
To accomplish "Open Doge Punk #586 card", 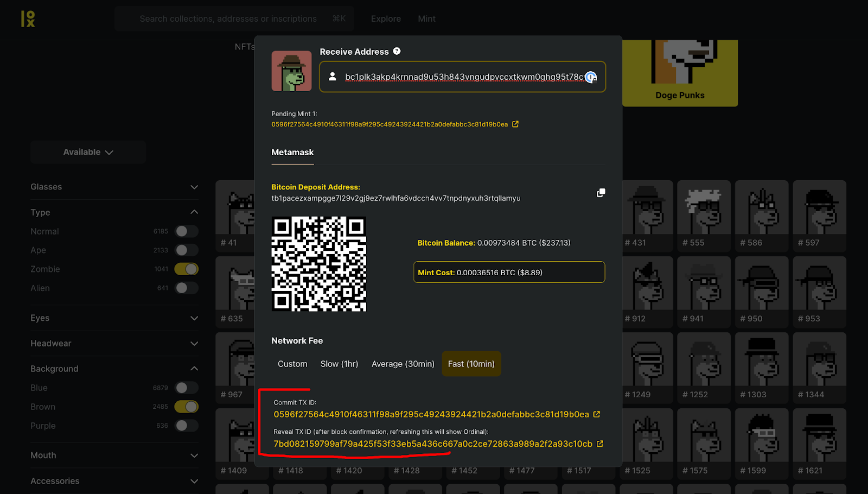I will click(762, 216).
